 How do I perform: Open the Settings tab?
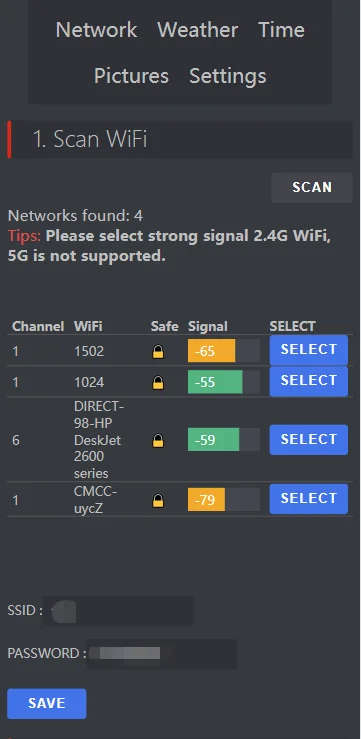click(228, 76)
